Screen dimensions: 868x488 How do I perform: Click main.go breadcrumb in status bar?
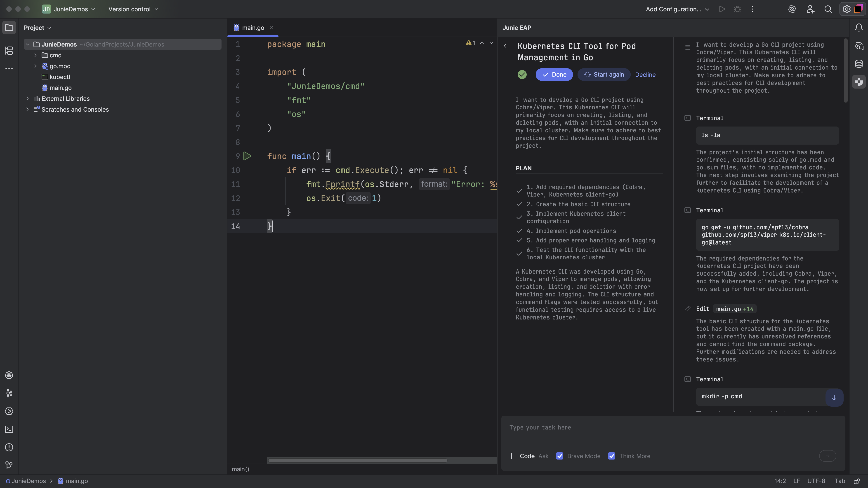click(x=73, y=481)
